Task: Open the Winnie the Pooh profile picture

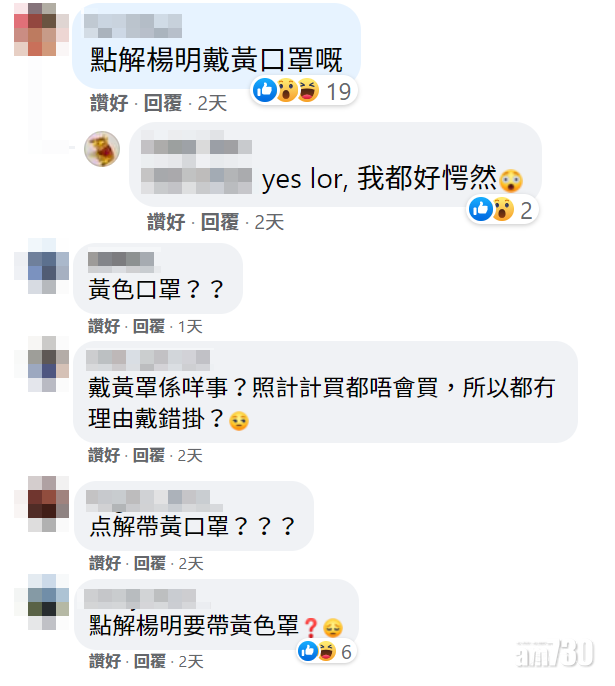Action: (x=102, y=149)
